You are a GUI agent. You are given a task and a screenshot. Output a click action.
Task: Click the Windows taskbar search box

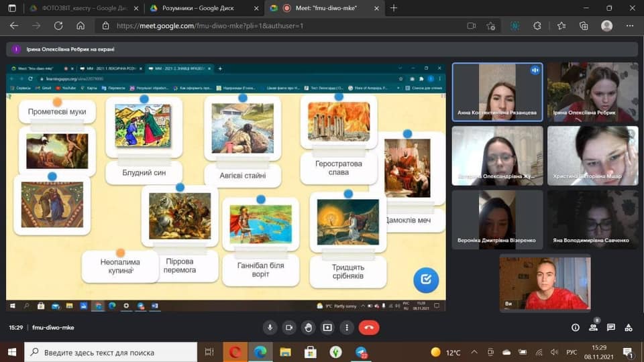point(111,352)
